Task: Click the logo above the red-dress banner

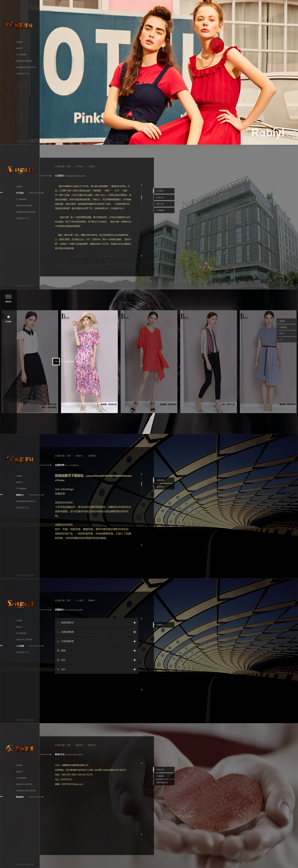Action: pyautogui.click(x=20, y=25)
